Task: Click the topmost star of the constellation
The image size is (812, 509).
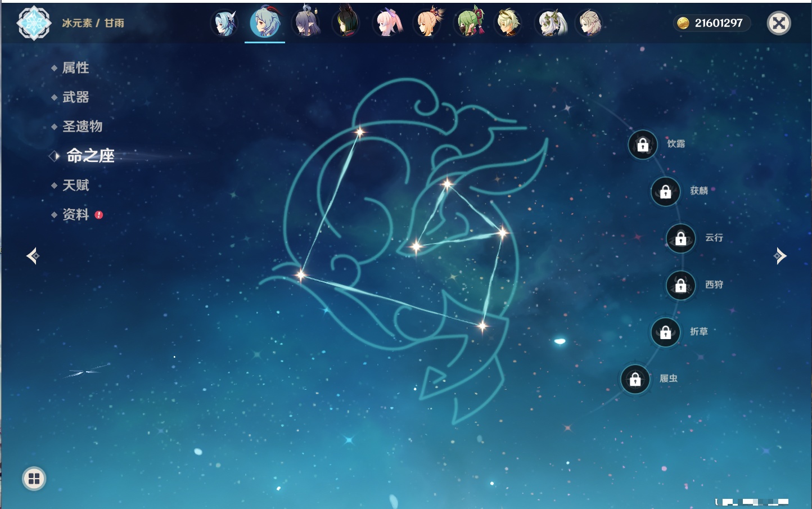Action: click(359, 133)
